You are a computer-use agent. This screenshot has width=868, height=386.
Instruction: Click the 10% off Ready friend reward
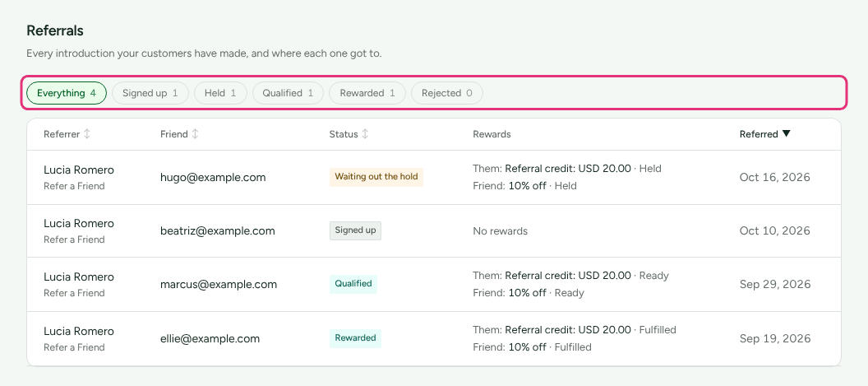pyautogui.click(x=528, y=292)
